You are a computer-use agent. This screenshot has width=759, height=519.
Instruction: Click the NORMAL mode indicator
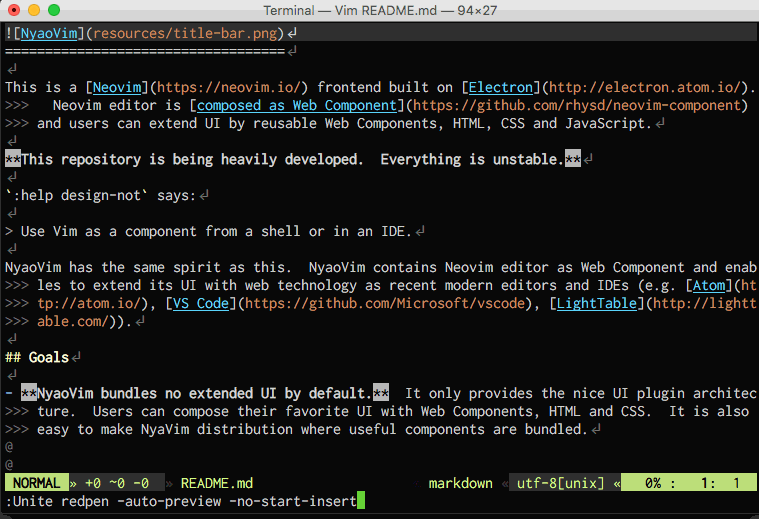point(36,483)
